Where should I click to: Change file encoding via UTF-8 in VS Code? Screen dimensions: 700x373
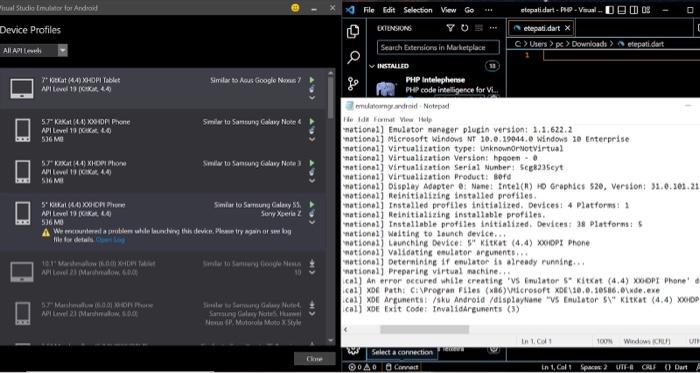click(x=624, y=367)
